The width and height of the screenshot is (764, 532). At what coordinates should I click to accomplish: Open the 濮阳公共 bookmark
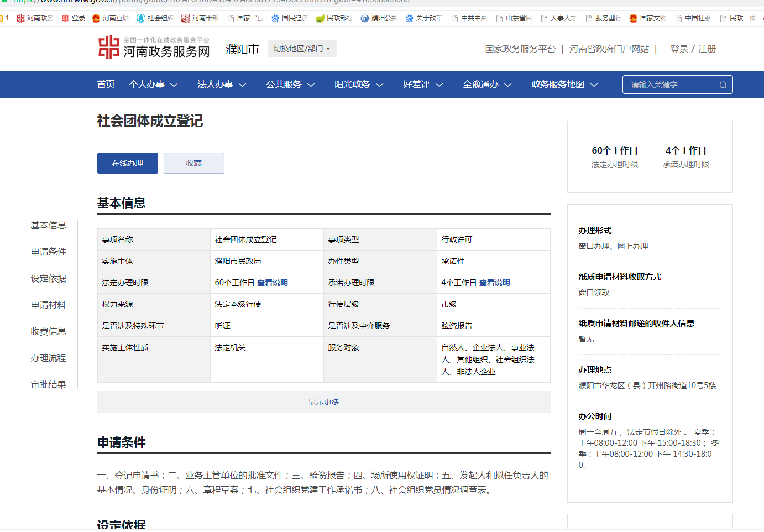tap(379, 18)
